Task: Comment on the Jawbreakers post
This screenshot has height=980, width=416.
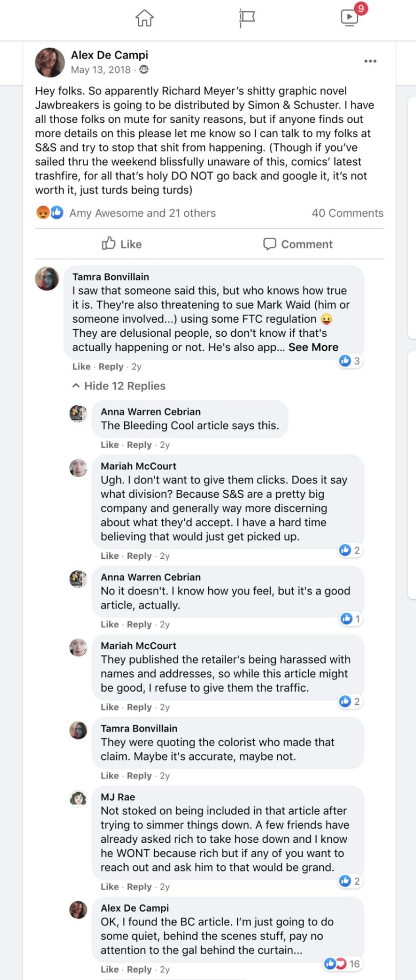Action: [298, 244]
